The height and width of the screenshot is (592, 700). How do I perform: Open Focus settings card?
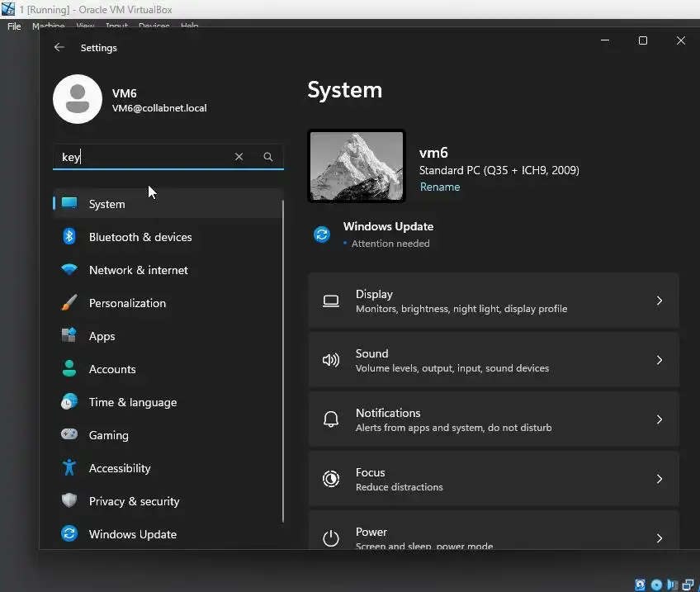click(494, 479)
